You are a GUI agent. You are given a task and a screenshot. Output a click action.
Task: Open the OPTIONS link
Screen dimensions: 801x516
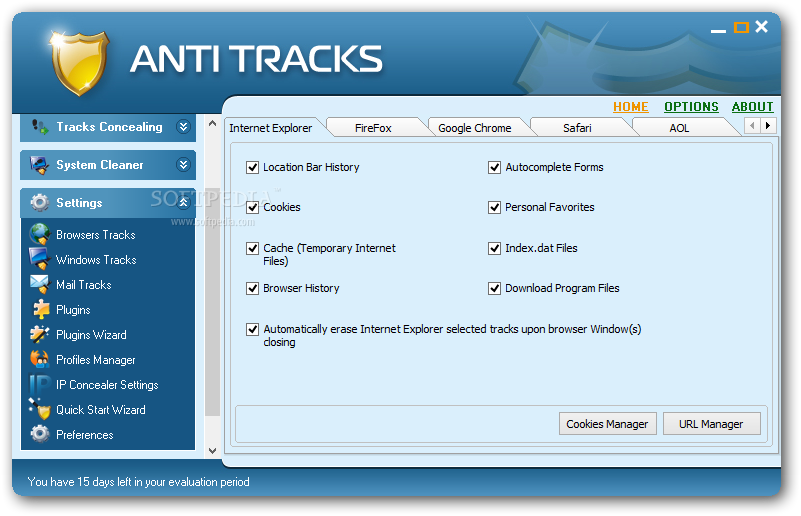click(691, 107)
